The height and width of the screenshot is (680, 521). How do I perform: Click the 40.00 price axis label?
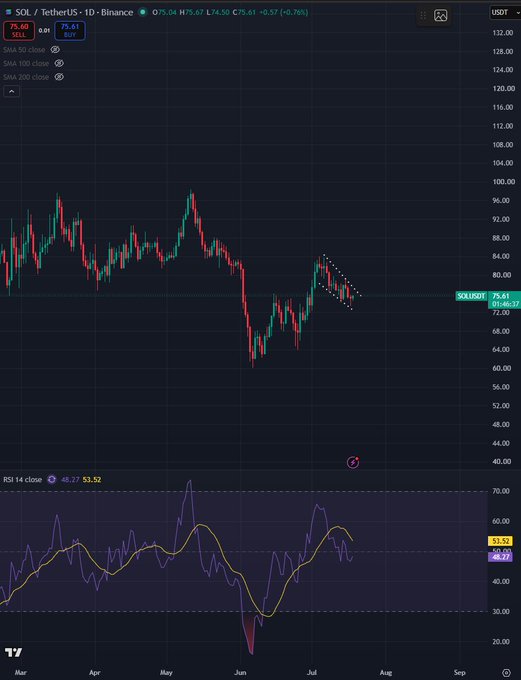click(x=502, y=461)
